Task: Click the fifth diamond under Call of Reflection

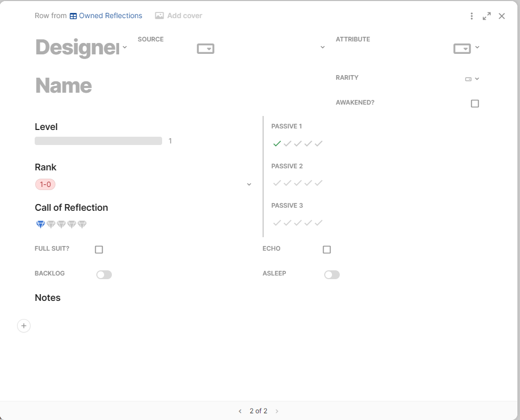Action: 82,224
